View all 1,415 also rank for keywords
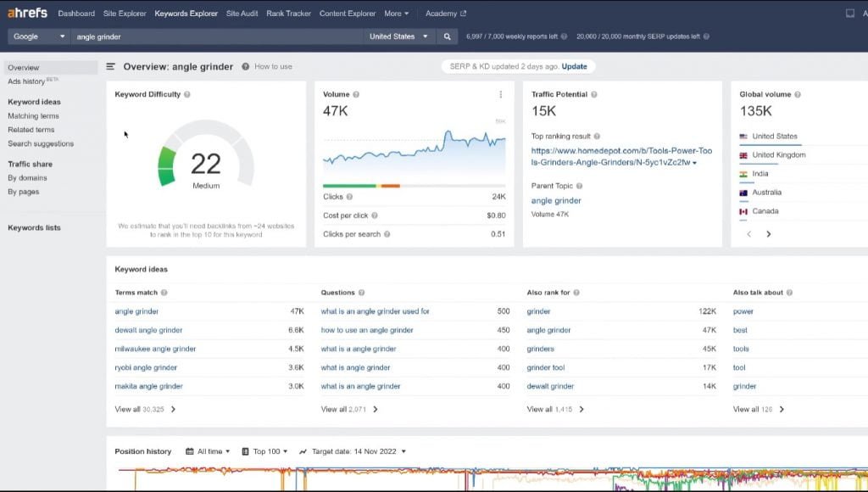 click(x=555, y=410)
